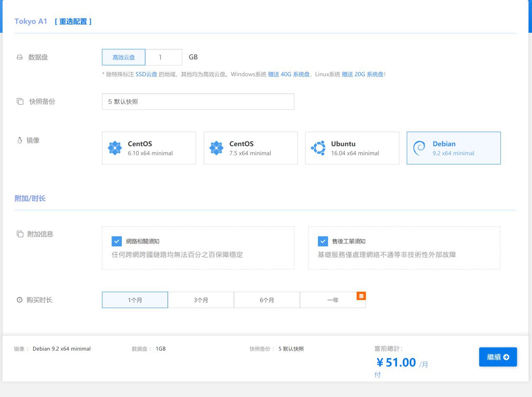Uncheck the 售後工單須知 checkbox
Viewport: 532px width, 397px height.
(323, 241)
